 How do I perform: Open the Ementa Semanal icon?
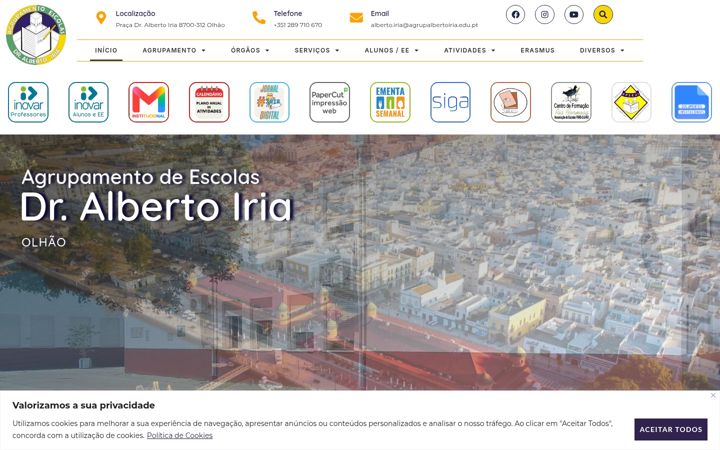[390, 102]
